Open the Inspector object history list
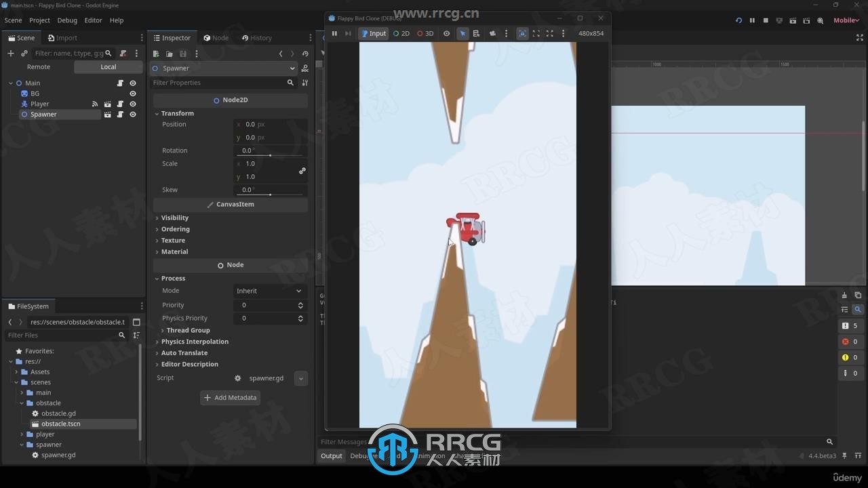Image resolution: width=868 pixels, height=488 pixels. pyautogui.click(x=305, y=54)
